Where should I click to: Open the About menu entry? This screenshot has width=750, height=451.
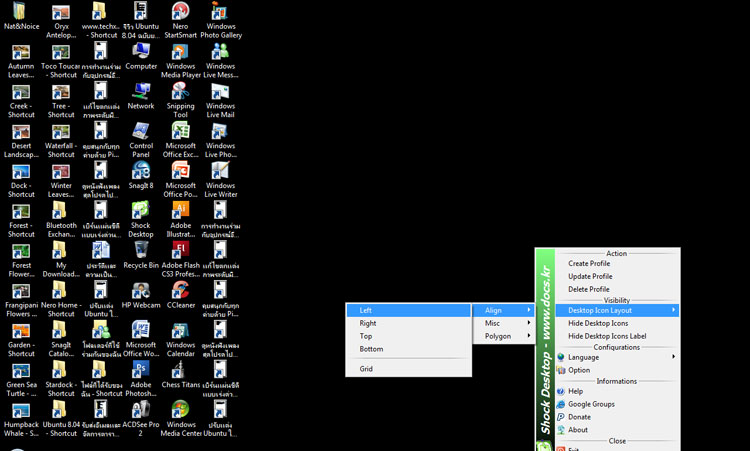[617, 430]
